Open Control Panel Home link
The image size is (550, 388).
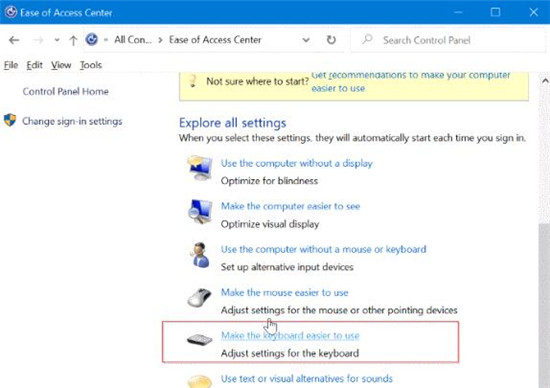[66, 92]
